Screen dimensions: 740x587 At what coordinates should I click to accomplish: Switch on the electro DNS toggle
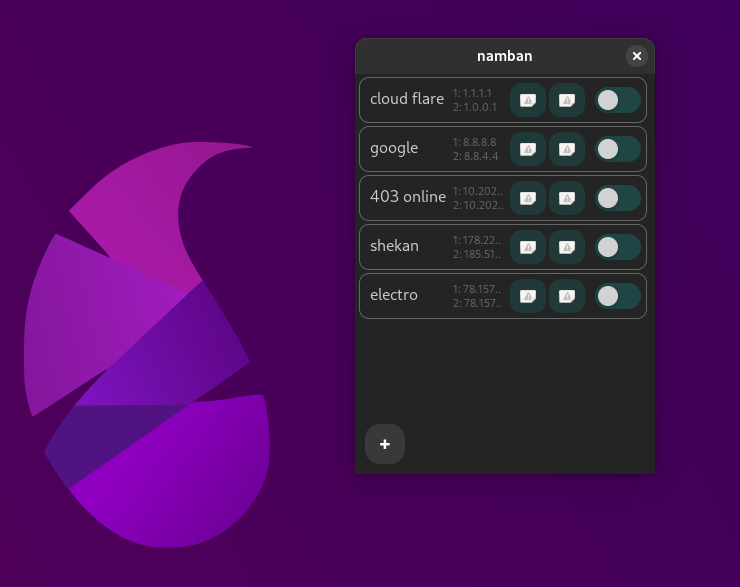(618, 296)
